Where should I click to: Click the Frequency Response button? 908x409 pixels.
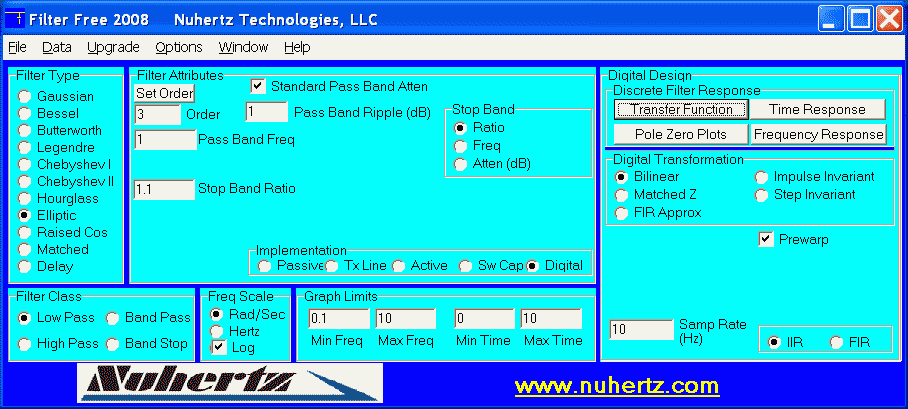[x=818, y=134]
